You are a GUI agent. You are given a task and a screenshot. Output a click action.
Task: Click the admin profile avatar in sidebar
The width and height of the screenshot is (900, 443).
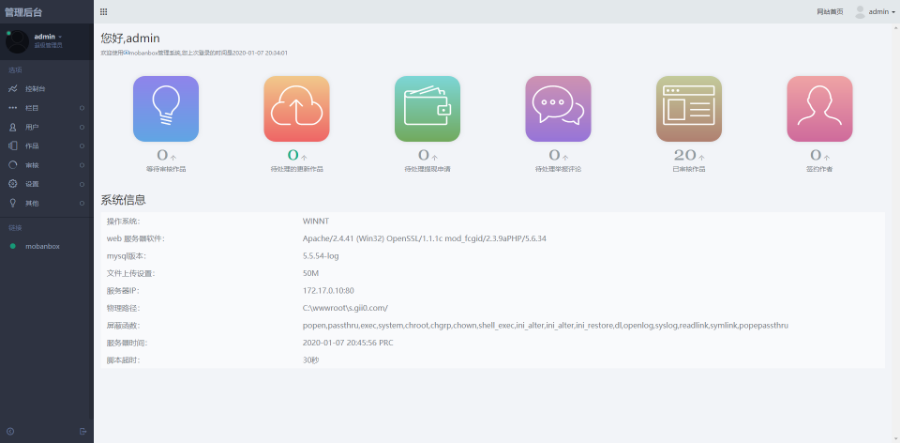point(17,41)
